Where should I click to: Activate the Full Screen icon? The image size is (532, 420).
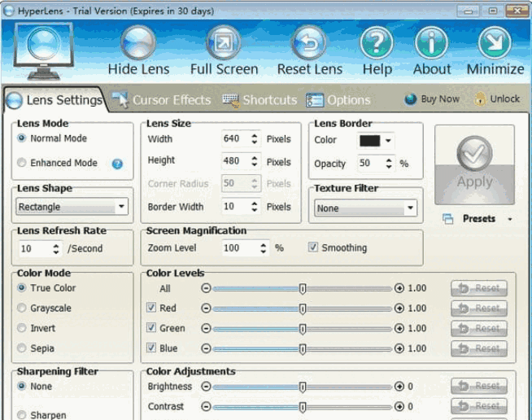224,43
